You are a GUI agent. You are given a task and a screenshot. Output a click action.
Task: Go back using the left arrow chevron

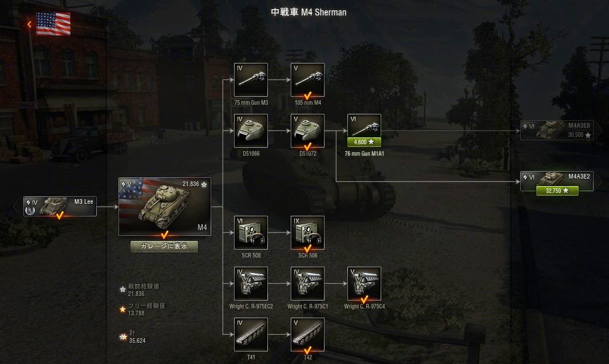coord(30,25)
